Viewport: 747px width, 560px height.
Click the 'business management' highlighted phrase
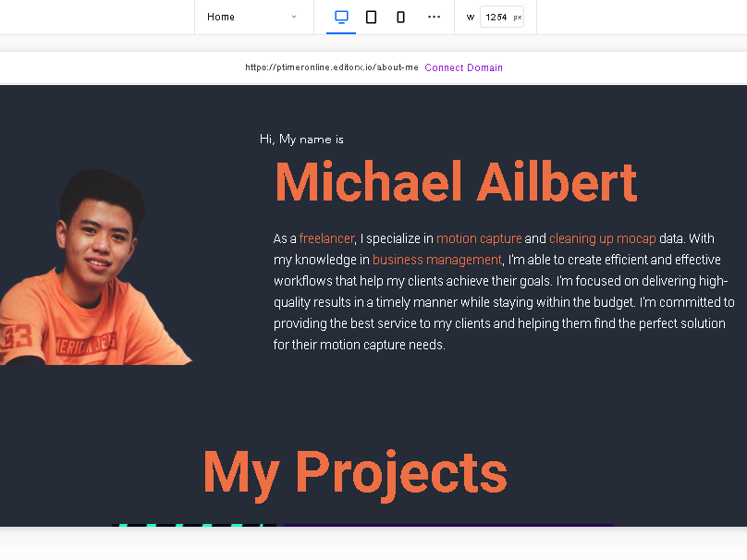[437, 260]
